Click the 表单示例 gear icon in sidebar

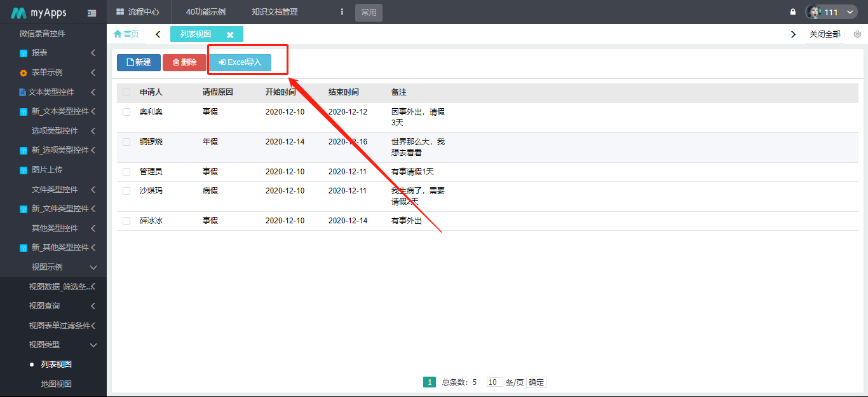24,73
